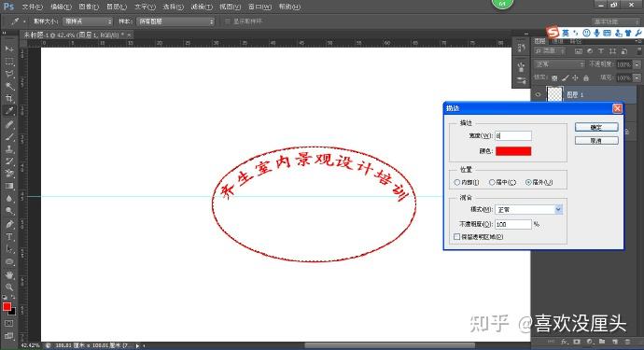Open 样本 sample layers dropdown
The width and height of the screenshot is (644, 350).
pos(175,21)
